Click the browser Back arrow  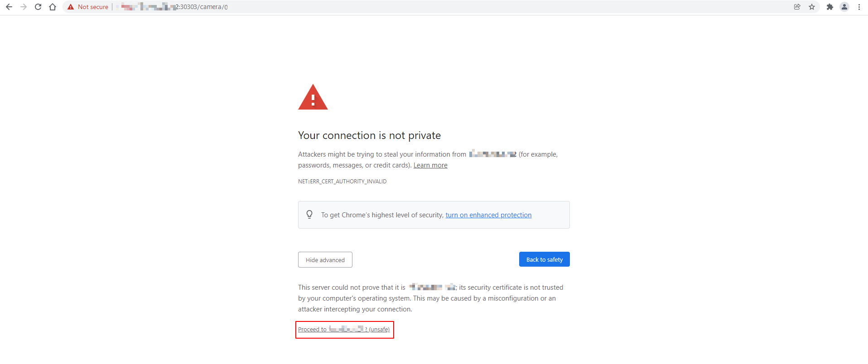pos(9,7)
